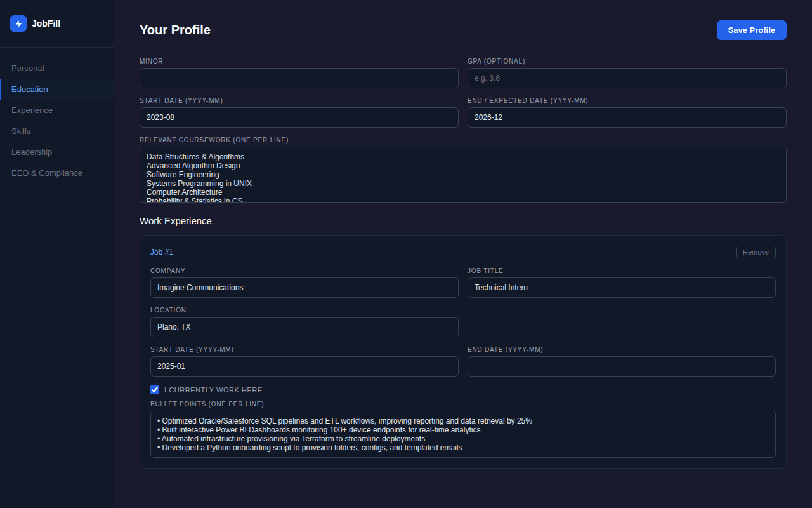Focus the Company field showing Imagine Communications
The height and width of the screenshot is (508, 812).
[304, 288]
